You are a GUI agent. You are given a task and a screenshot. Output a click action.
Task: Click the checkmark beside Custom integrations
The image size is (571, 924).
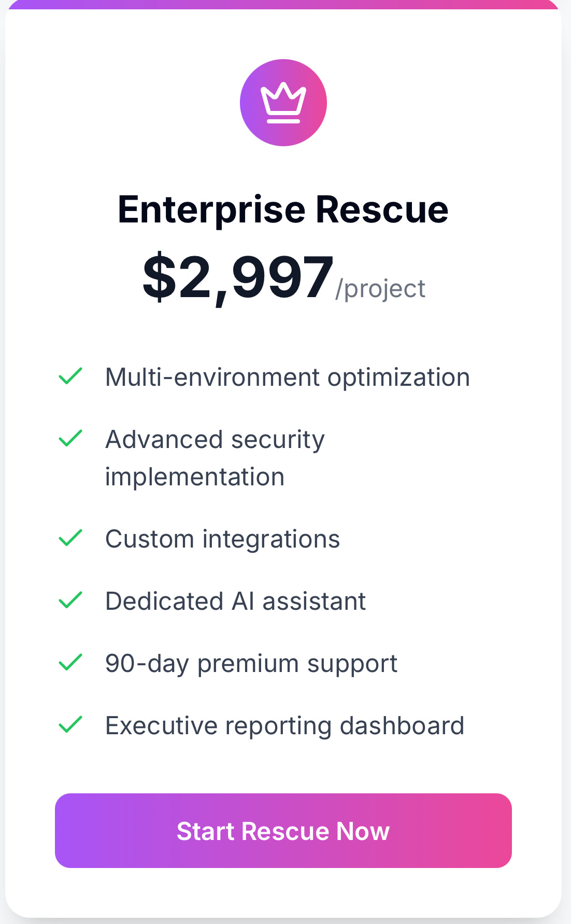tap(71, 539)
